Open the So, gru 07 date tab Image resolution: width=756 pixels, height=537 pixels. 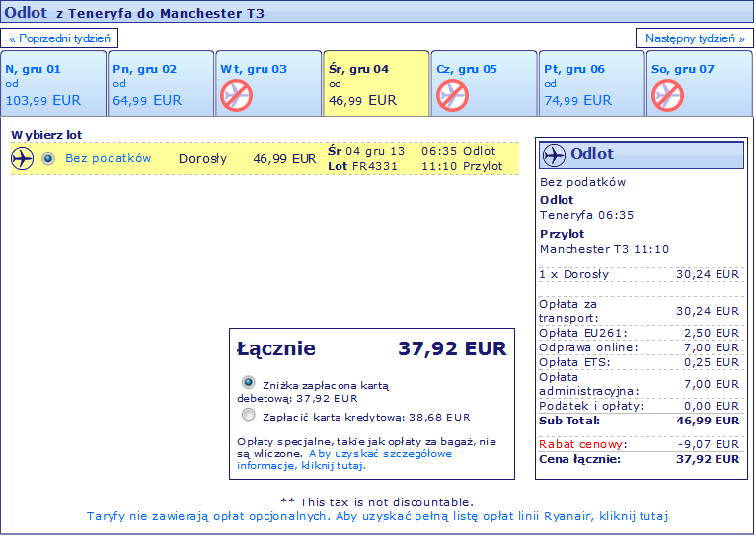(700, 84)
